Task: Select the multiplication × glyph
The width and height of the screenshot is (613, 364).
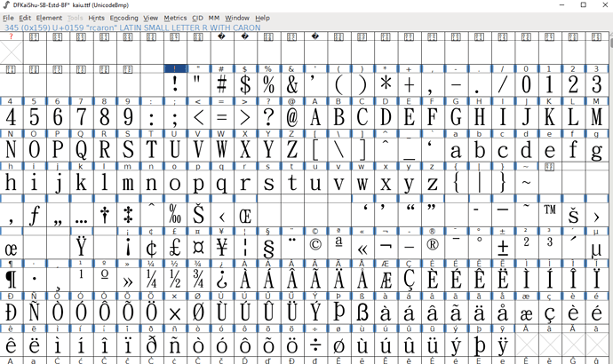Action: coord(175,313)
